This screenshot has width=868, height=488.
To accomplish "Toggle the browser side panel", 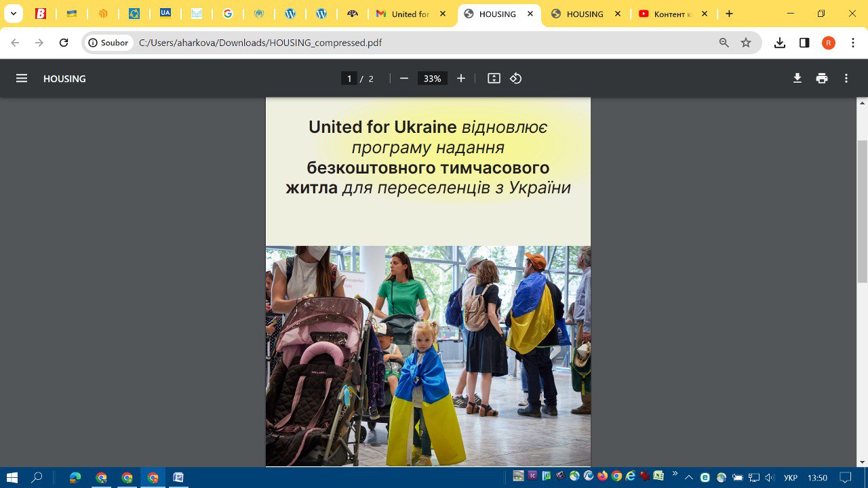I will [x=804, y=43].
